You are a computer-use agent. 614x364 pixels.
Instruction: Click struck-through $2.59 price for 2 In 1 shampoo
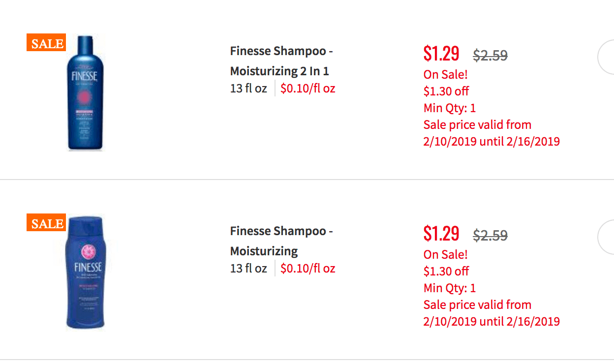coord(490,55)
